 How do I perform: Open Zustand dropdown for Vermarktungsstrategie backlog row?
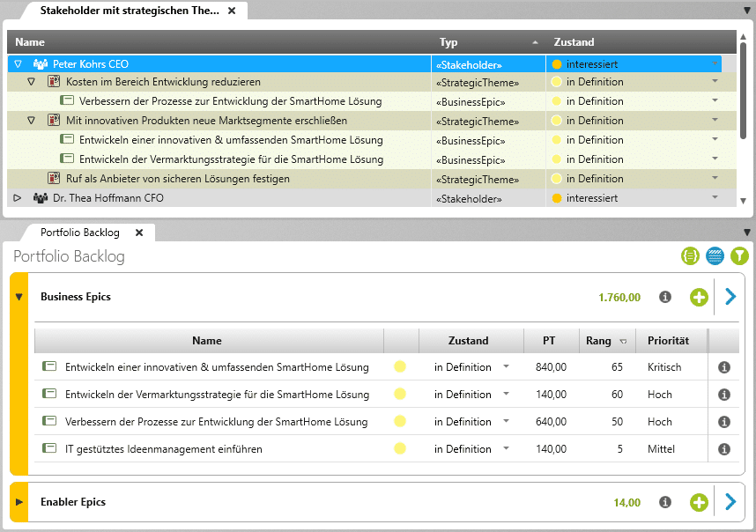506,395
